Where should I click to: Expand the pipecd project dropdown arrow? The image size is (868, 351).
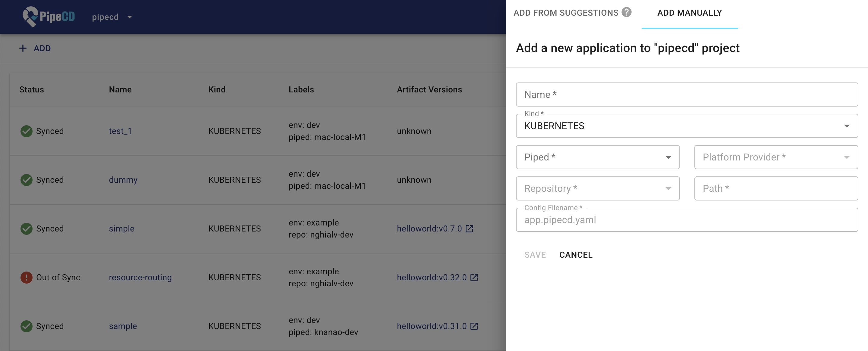pos(130,17)
